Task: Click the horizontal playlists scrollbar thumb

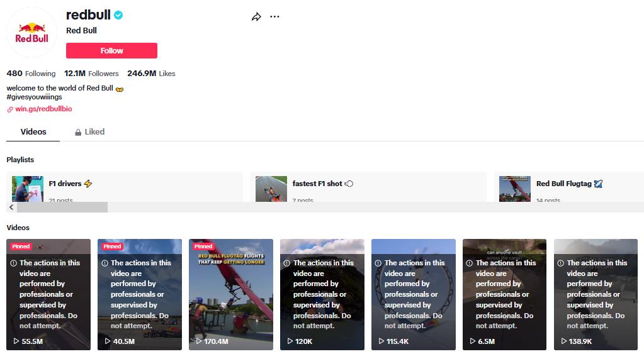Action: 62,207
